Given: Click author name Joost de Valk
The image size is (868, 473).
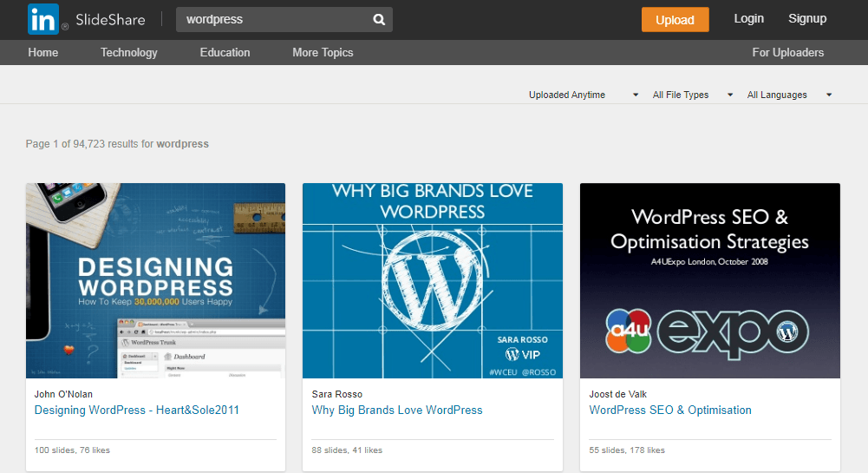Looking at the screenshot, I should 617,394.
